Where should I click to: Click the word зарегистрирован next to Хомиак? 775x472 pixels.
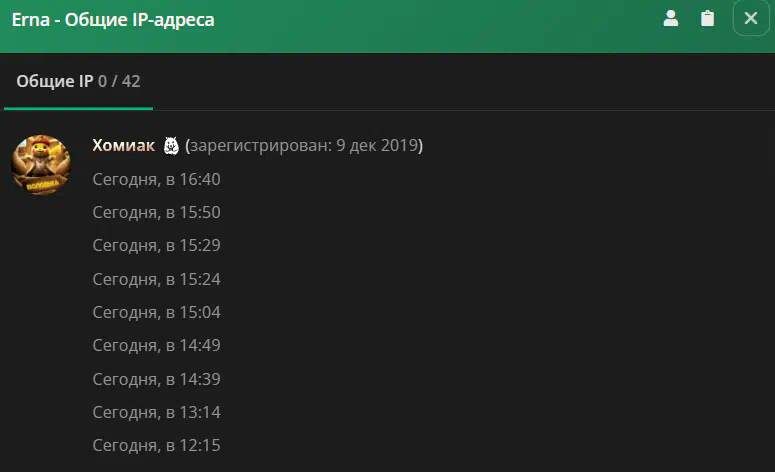click(x=259, y=146)
